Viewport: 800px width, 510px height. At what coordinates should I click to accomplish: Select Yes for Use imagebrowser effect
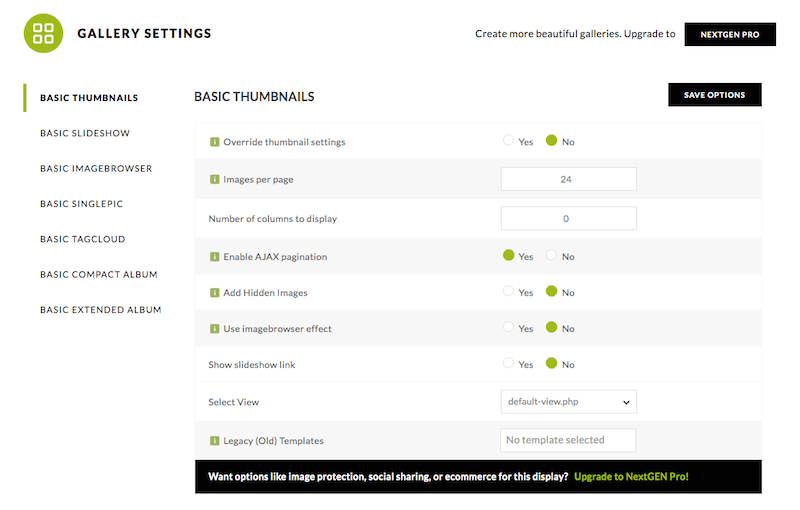508,327
